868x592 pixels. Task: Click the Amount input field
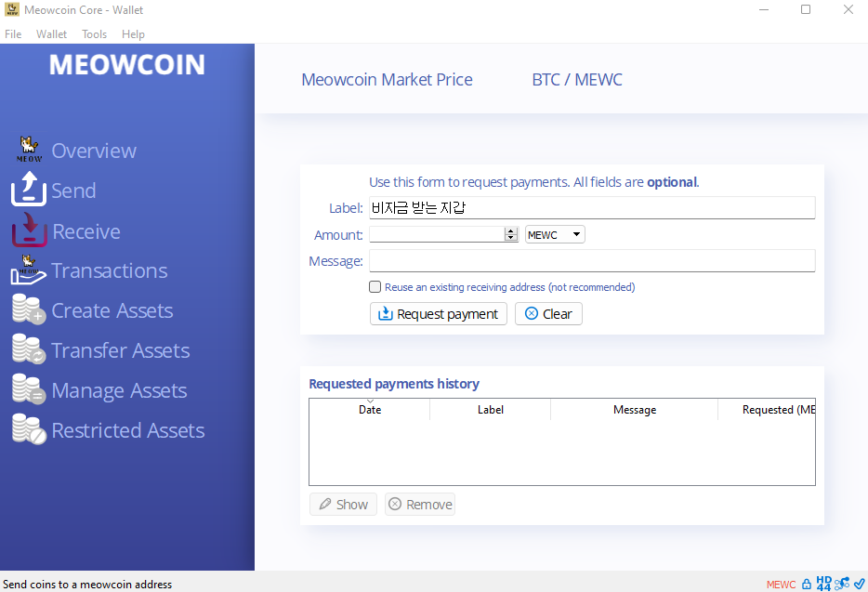tap(438, 234)
